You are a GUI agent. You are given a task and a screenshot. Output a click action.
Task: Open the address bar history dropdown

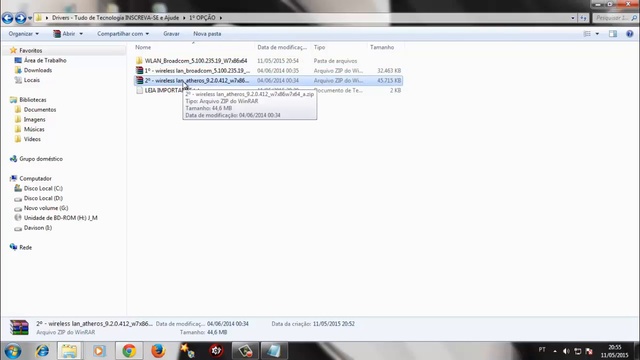(573, 18)
